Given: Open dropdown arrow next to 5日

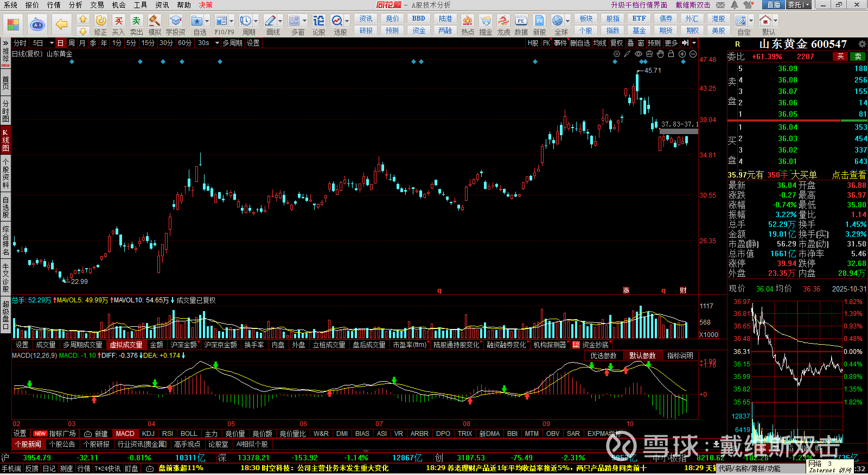Looking at the screenshot, I should [52, 43].
